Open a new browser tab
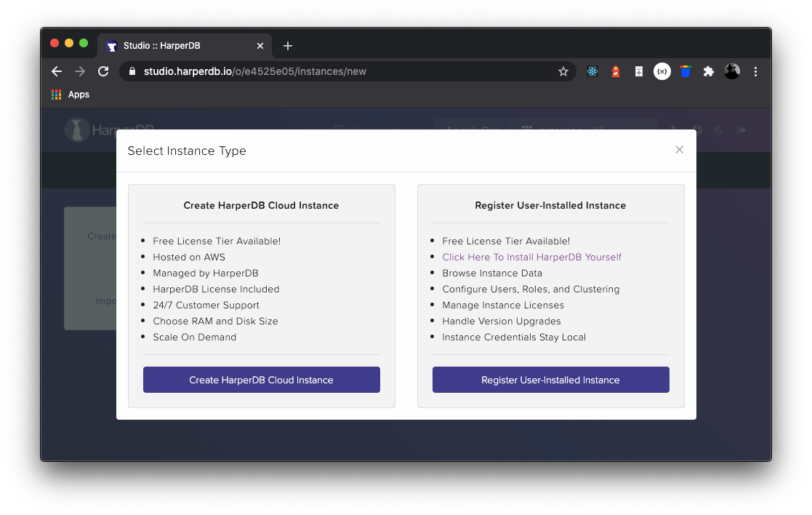Viewport: 812px width, 515px height. (288, 46)
